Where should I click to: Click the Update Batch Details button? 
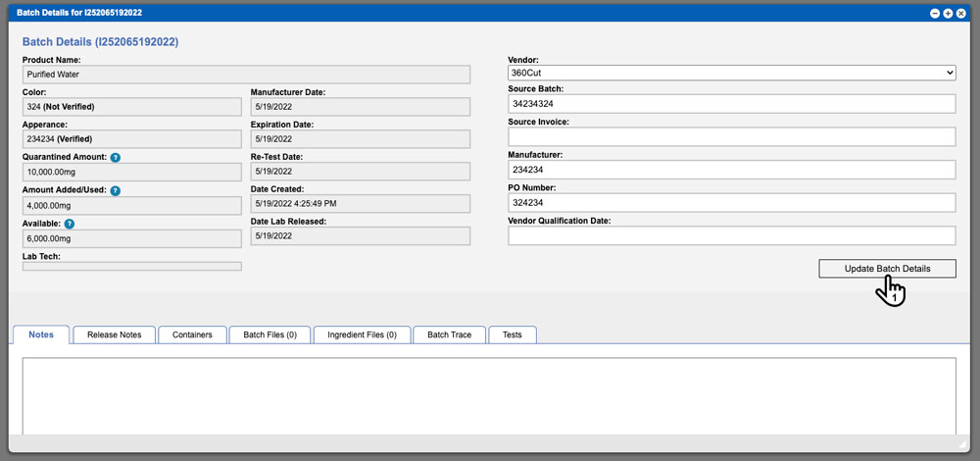coord(888,269)
